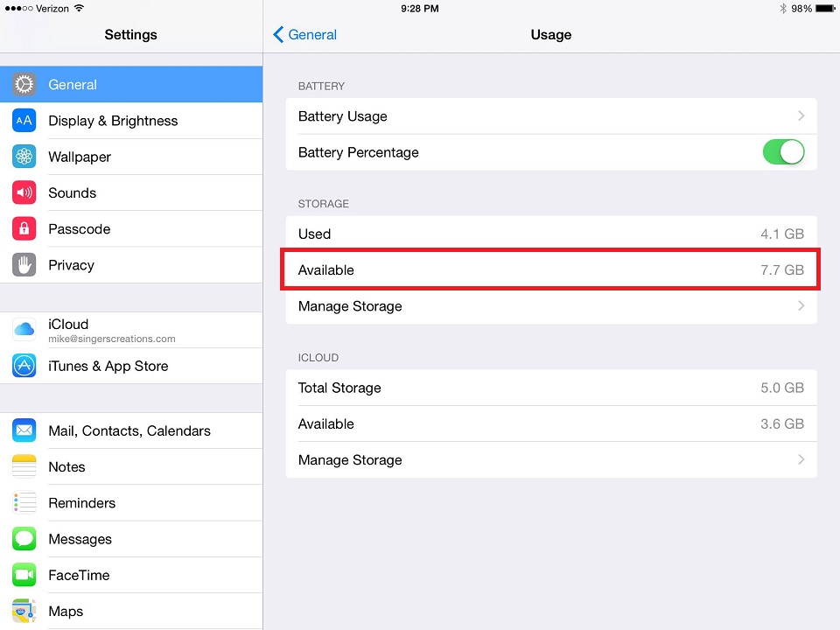Open Mail, Contacts, Calendars settings
The image size is (840, 630).
[131, 430]
